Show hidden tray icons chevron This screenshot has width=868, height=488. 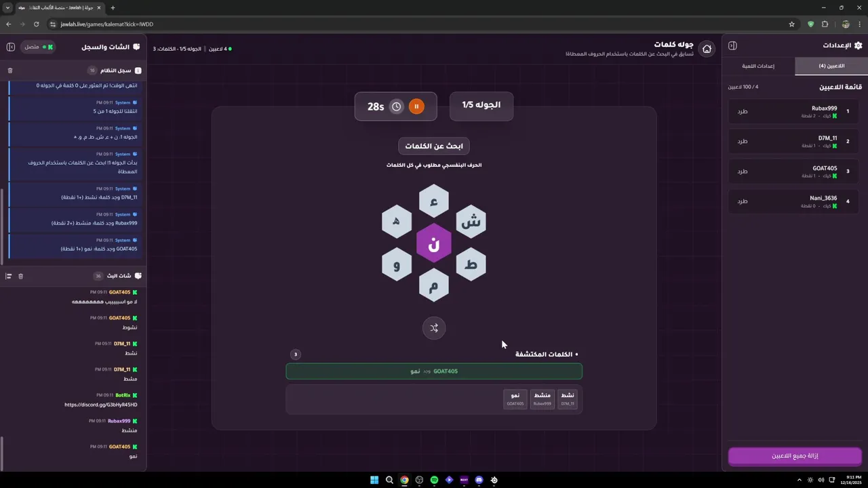point(800,480)
